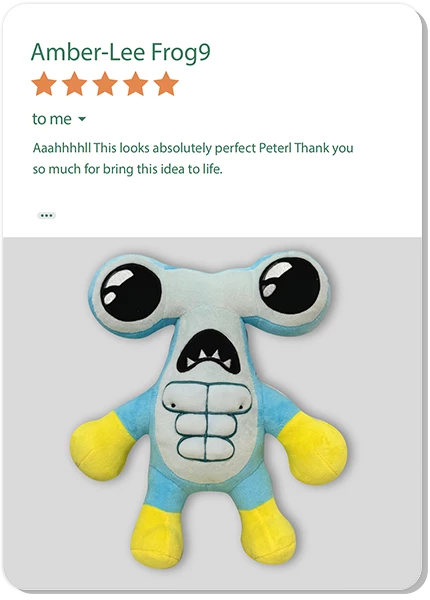This screenshot has height=600, width=430.
Task: Click the first orange rating star
Action: (44, 84)
